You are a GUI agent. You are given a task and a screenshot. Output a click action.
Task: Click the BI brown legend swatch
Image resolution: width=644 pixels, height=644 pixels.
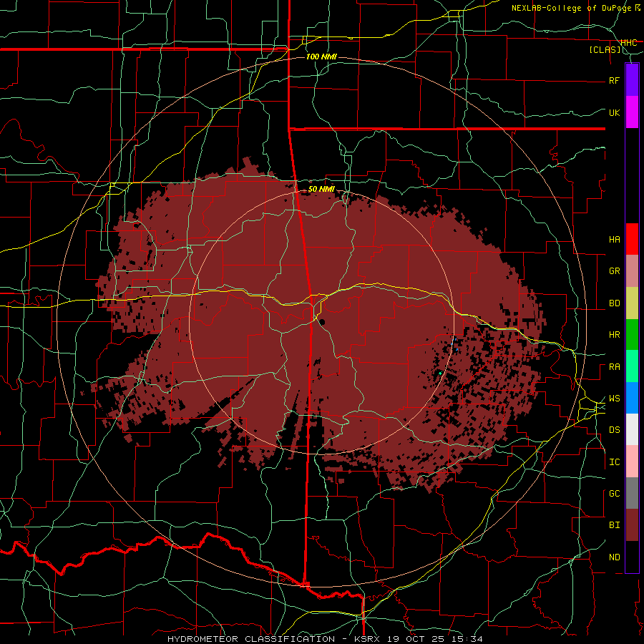tap(632, 525)
